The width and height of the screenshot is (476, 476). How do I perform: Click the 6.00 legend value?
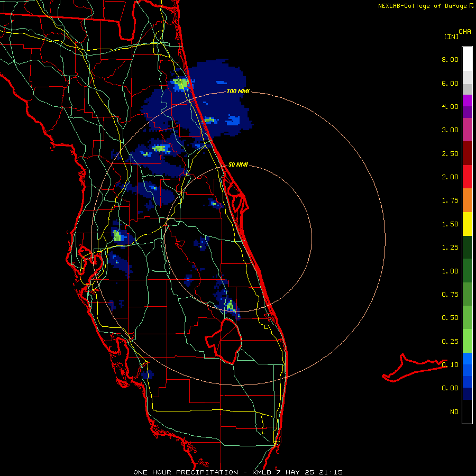(x=450, y=83)
